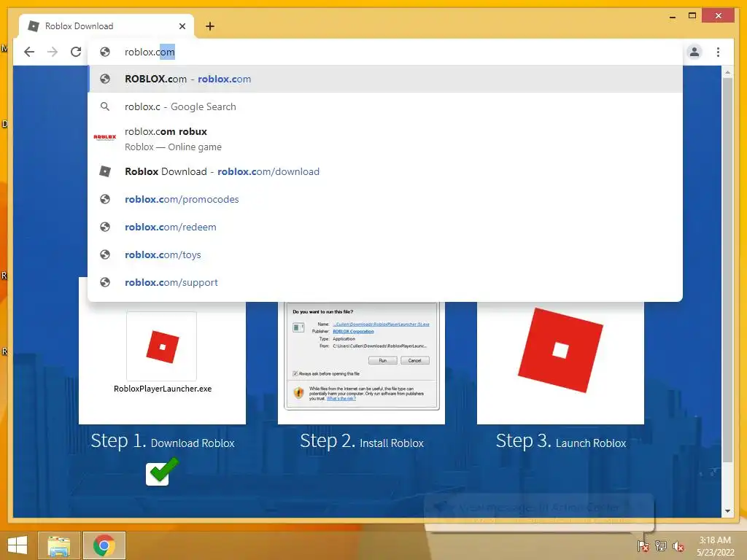Click the RobloxPlayerLauncher.exe red icon thumbnail
Screen dimensions: 747x560
tap(162, 346)
